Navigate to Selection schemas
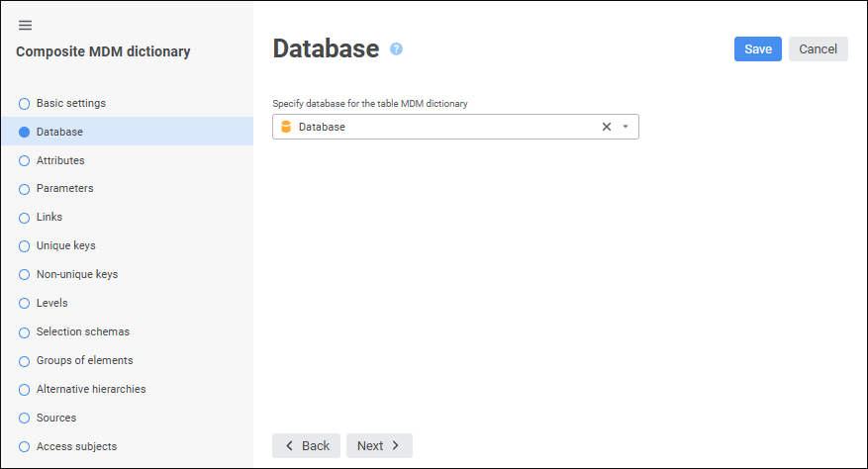Screen dimensions: 868x469 82,331
